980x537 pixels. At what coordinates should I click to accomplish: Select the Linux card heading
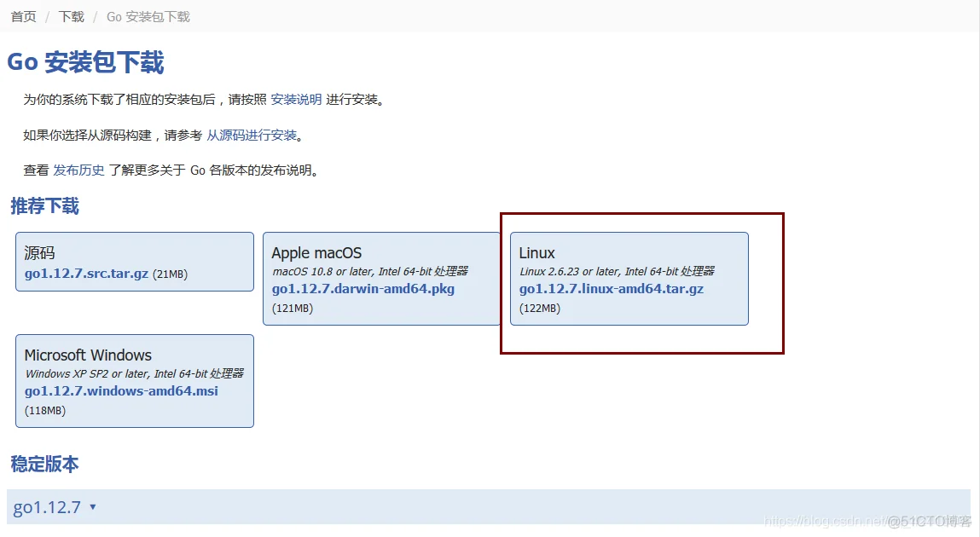(x=536, y=252)
